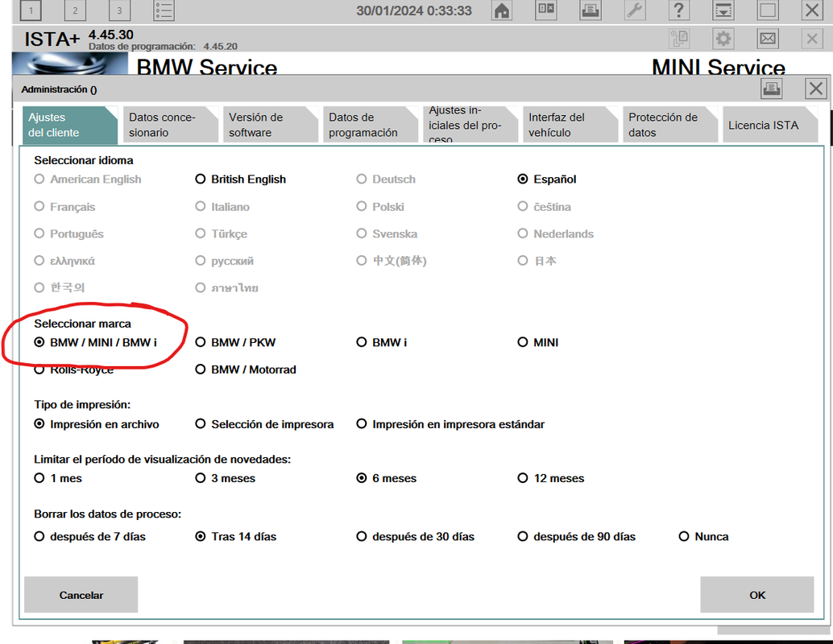Go to Ajustes iniciales del proceso tab
The image size is (833, 644).
470,125
